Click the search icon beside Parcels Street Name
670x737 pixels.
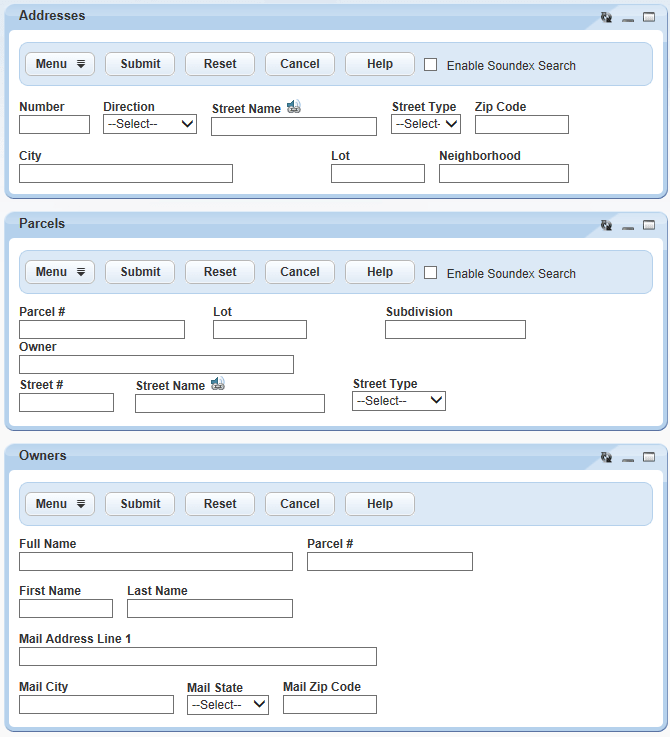217,384
